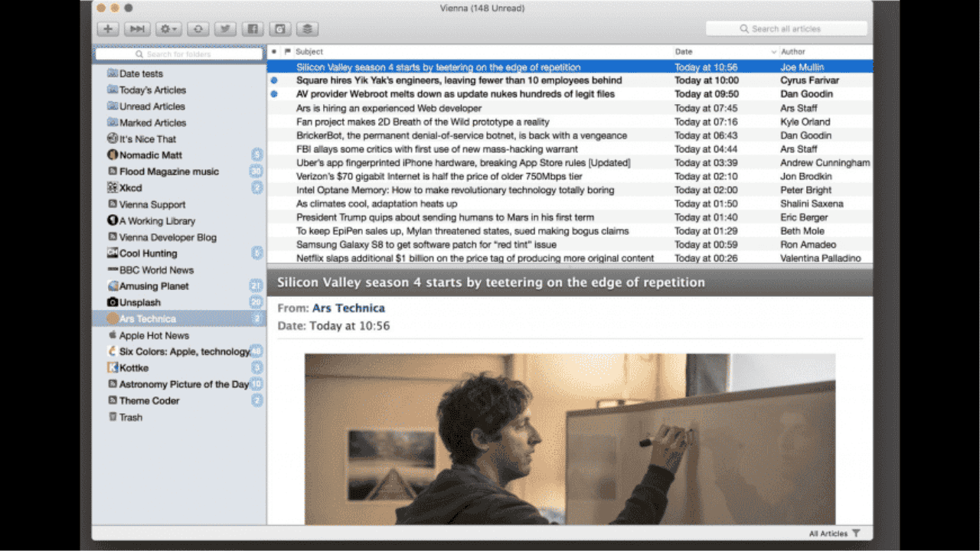Image resolution: width=980 pixels, height=551 pixels.
Task: Click 'Today at 02:00' date cell
Action: pos(707,190)
